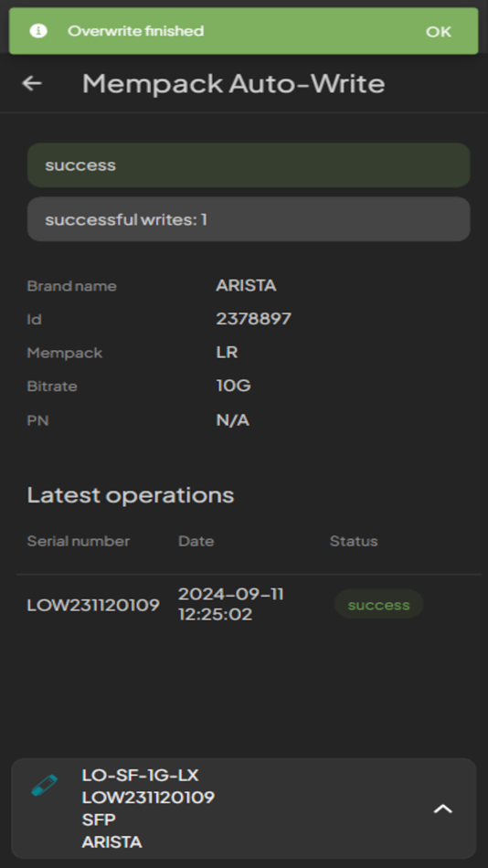The height and width of the screenshot is (868, 488).
Task: Click the 'Latest operations' heading
Action: pyautogui.click(x=131, y=495)
